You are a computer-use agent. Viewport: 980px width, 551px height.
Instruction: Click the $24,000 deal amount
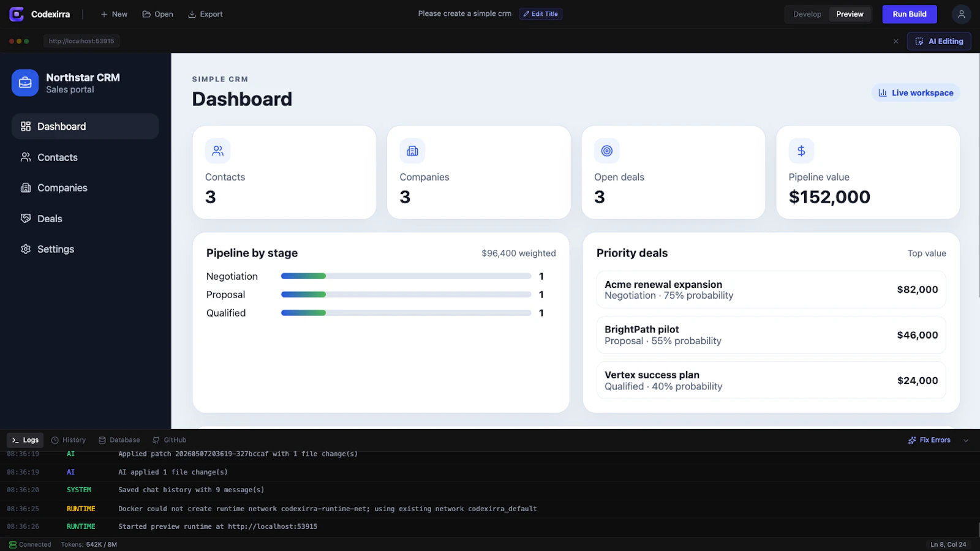pos(918,380)
